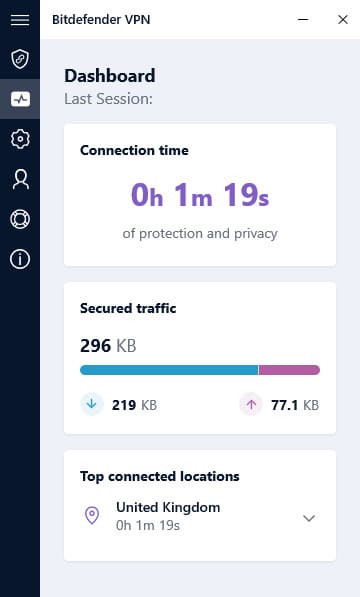Open the About info icon
This screenshot has width=360, height=597.
pos(20,259)
